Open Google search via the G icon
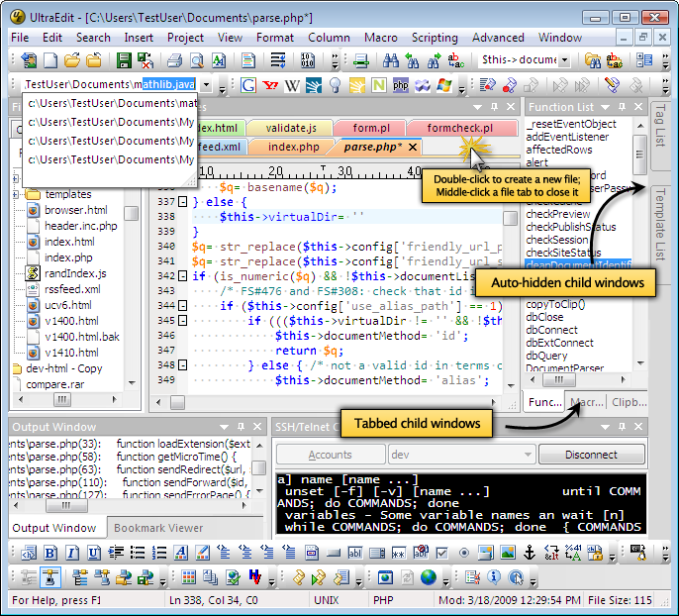Image resolution: width=679 pixels, height=616 pixels. 248,86
